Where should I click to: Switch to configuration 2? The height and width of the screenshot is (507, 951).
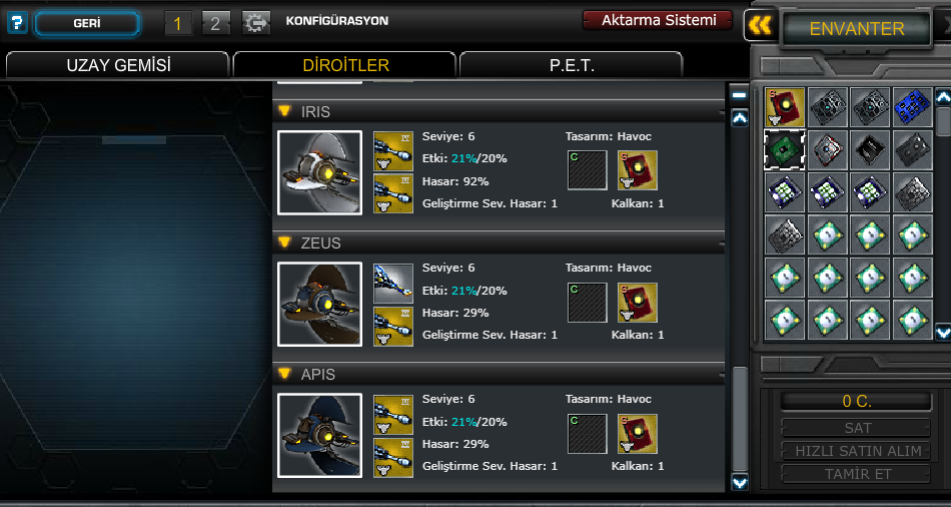pyautogui.click(x=216, y=24)
